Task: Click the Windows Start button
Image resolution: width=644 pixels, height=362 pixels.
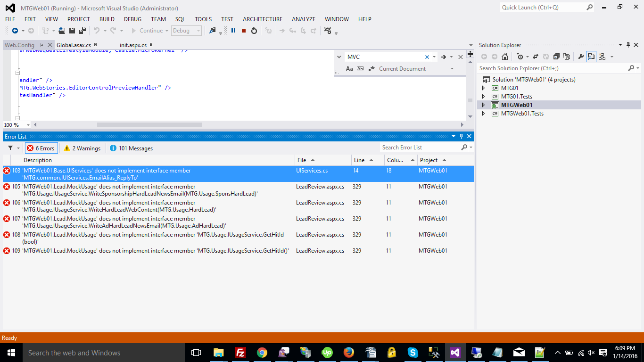Action: 11,353
